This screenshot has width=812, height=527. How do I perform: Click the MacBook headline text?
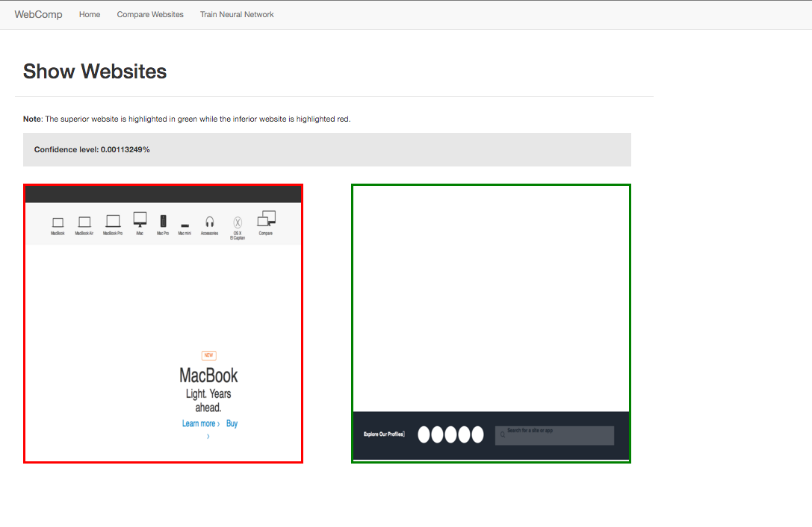point(208,375)
